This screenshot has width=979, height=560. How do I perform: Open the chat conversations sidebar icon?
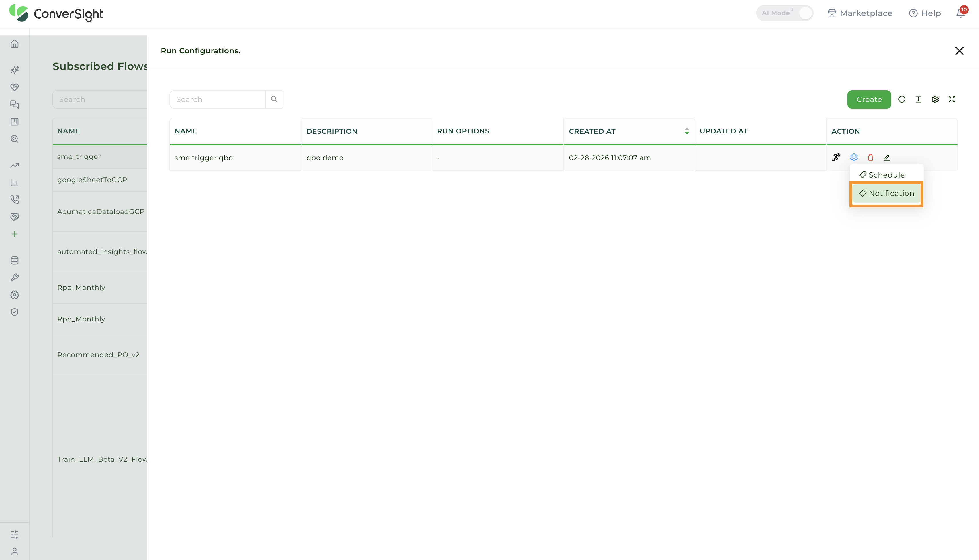[15, 104]
